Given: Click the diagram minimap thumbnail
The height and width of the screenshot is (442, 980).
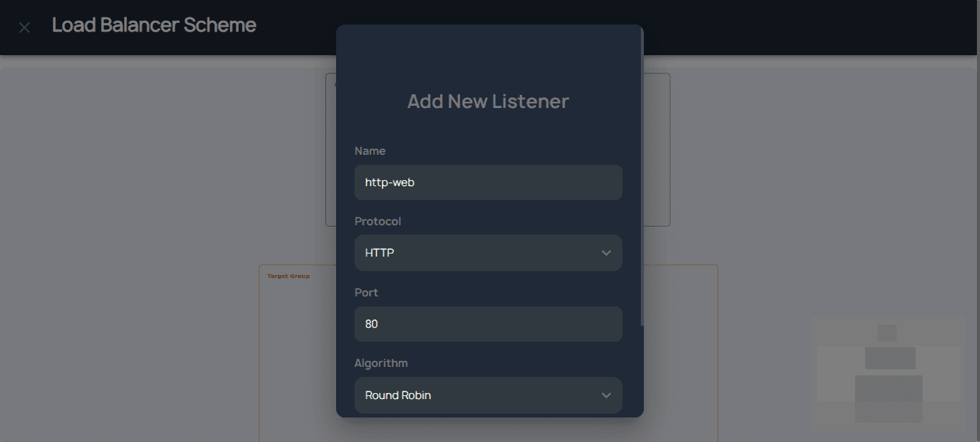Looking at the screenshot, I should (888, 373).
